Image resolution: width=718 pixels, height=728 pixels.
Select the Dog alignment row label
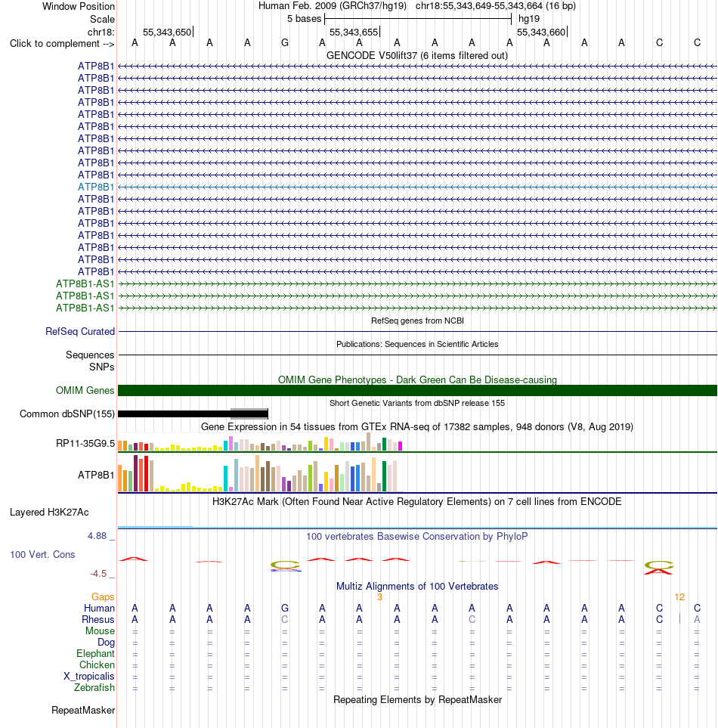tap(106, 642)
